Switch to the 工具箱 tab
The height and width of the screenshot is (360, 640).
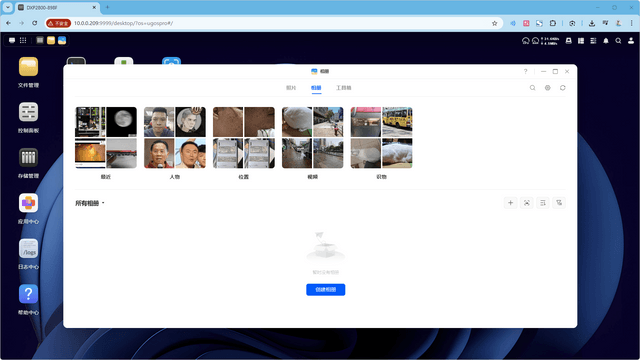coord(343,88)
